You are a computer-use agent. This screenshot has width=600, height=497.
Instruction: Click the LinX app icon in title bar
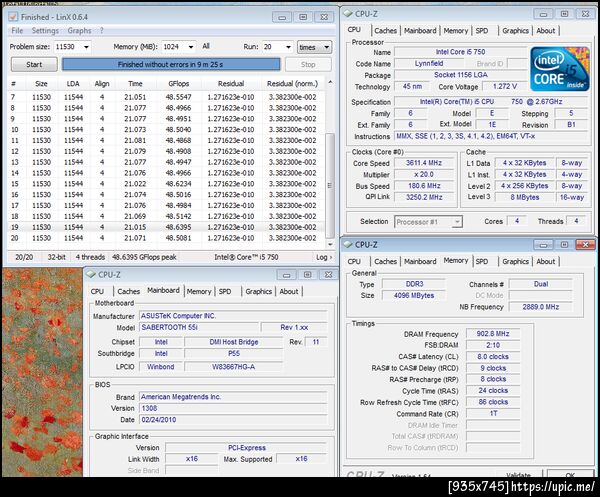click(x=13, y=17)
